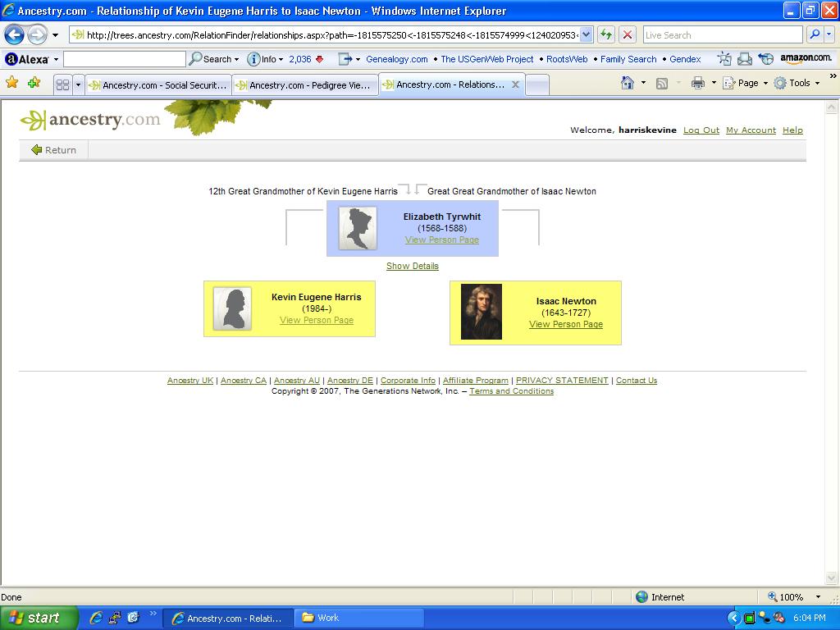
Task: Click the RSS feeds icon
Action: pos(662,83)
